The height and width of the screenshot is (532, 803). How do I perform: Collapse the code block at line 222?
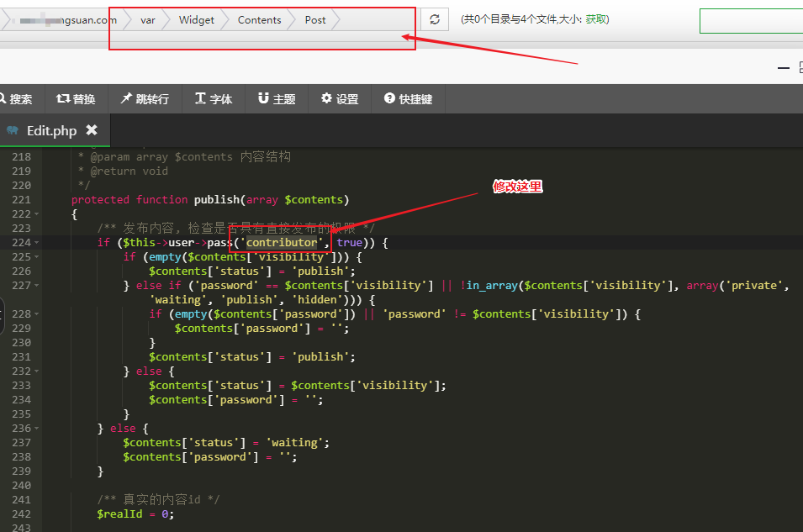tap(37, 214)
